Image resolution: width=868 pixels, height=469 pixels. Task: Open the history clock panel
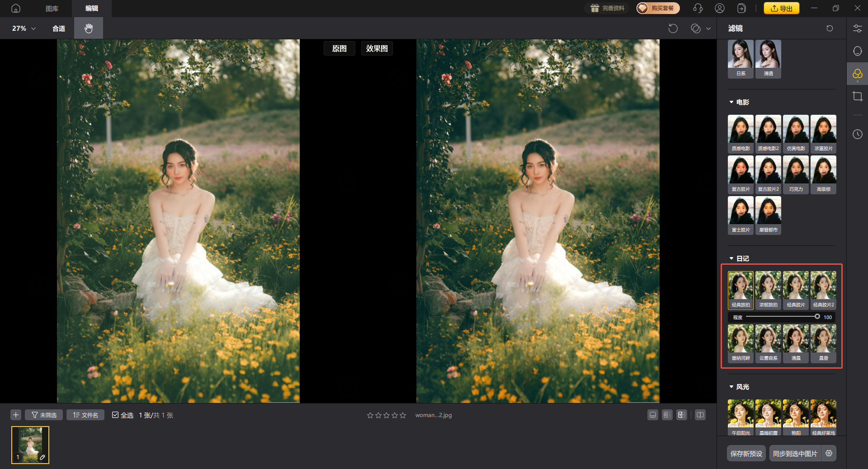(857, 134)
